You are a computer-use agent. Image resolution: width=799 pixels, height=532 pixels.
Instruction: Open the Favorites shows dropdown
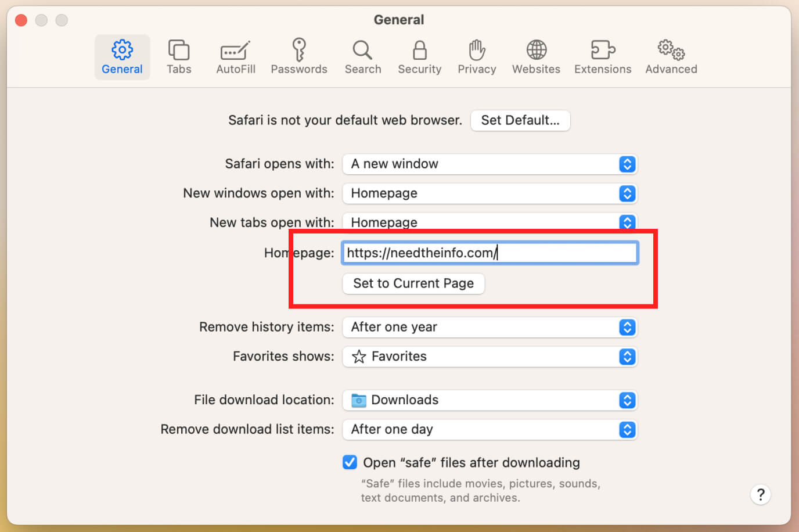point(490,357)
